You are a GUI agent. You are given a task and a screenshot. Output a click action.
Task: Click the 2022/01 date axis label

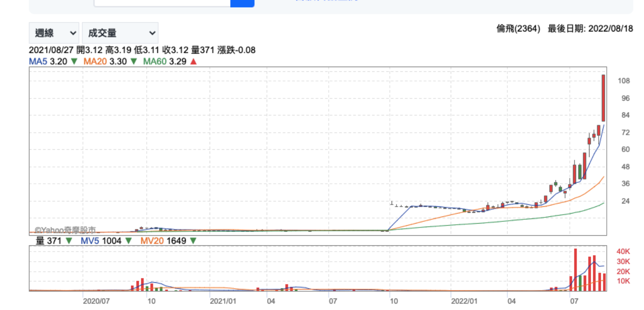point(464,301)
